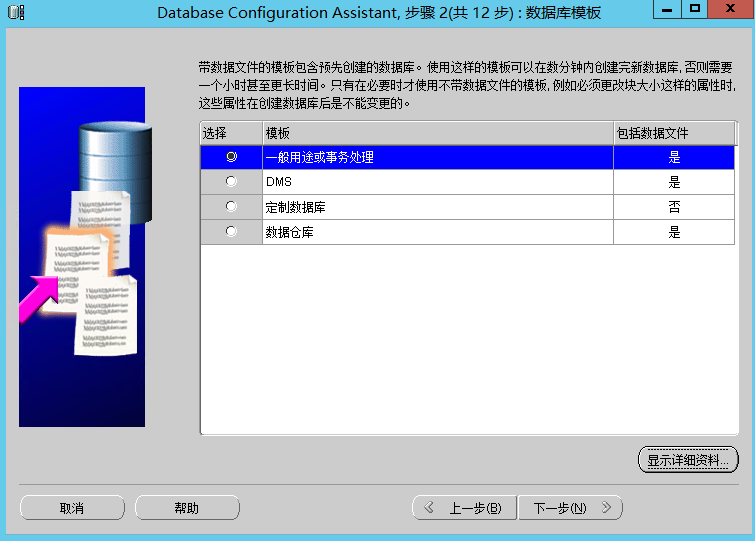755x541 pixels.
Task: Click the database wizard illustration image
Action: pos(82,257)
